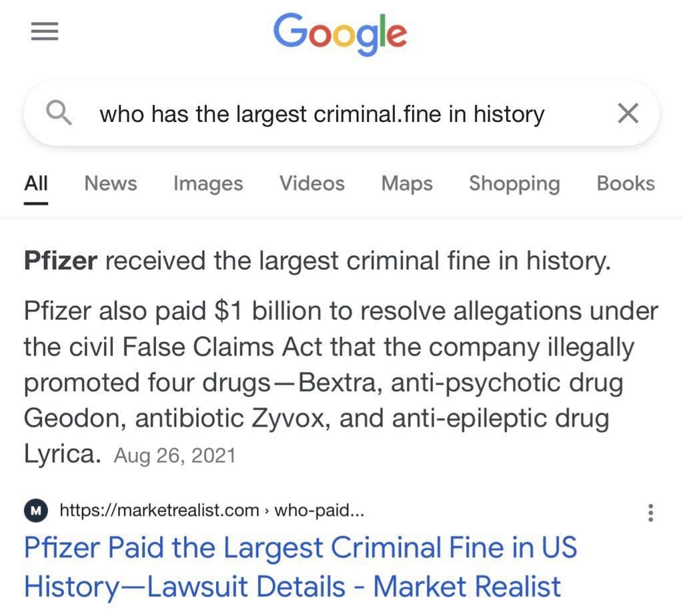
Task: Click the Google logo
Action: coord(340,33)
